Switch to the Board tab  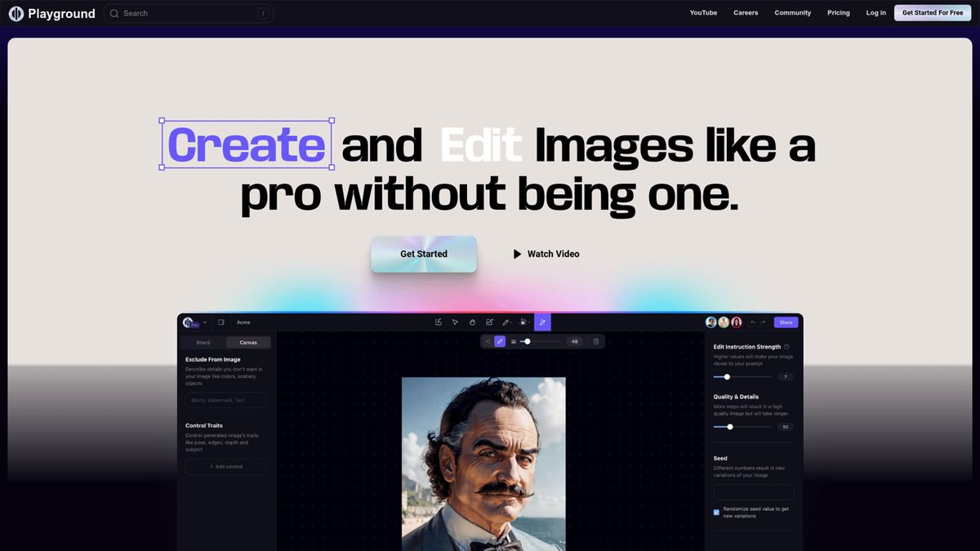[x=203, y=343]
